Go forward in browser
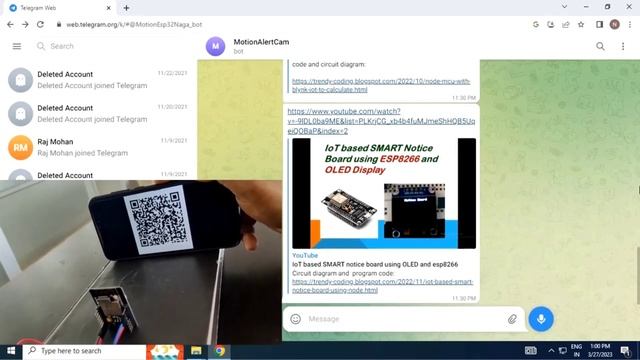Screen dimensions: 640x360 pyautogui.click(x=25, y=24)
